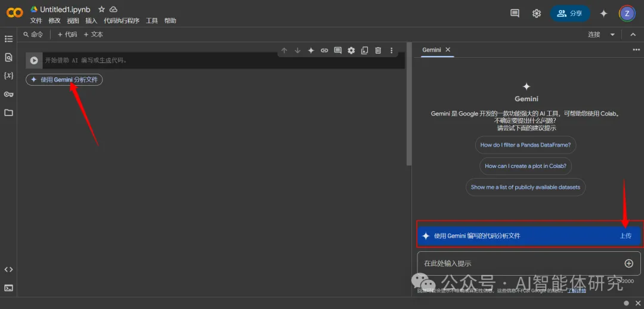Mirror cell in tab icon
Viewport: 644px width, 309px height.
(x=364, y=51)
